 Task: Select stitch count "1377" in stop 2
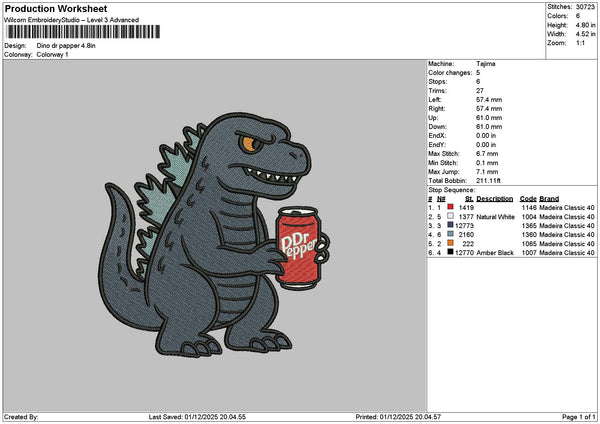(466, 217)
